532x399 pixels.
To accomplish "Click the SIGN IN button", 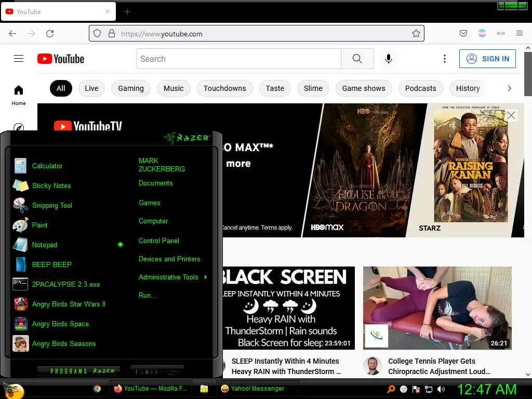I will pyautogui.click(x=487, y=59).
